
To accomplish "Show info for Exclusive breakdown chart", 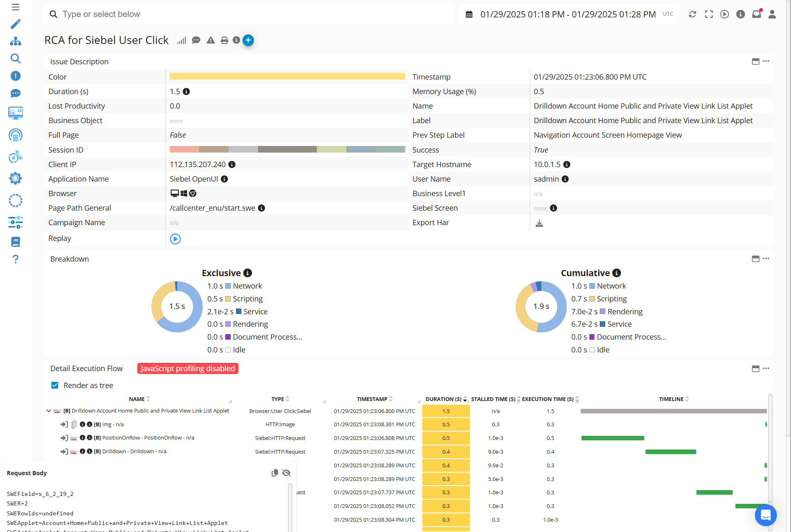I will [248, 273].
